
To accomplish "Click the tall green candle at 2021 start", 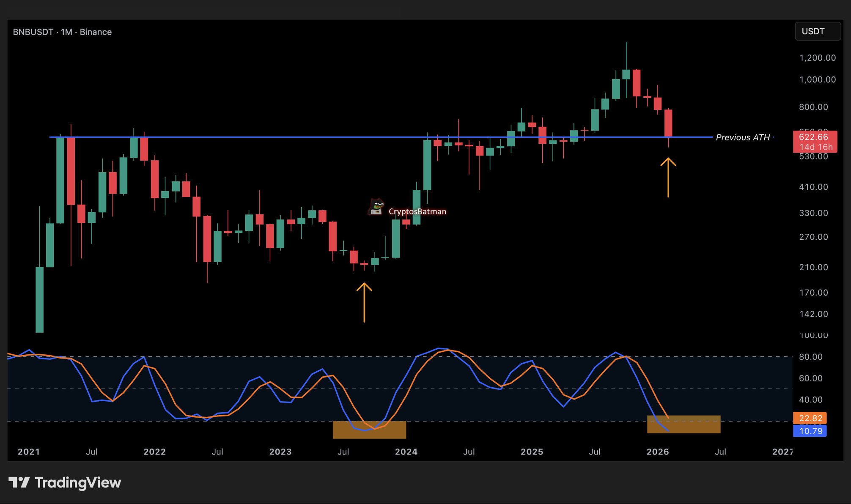I will click(x=40, y=299).
